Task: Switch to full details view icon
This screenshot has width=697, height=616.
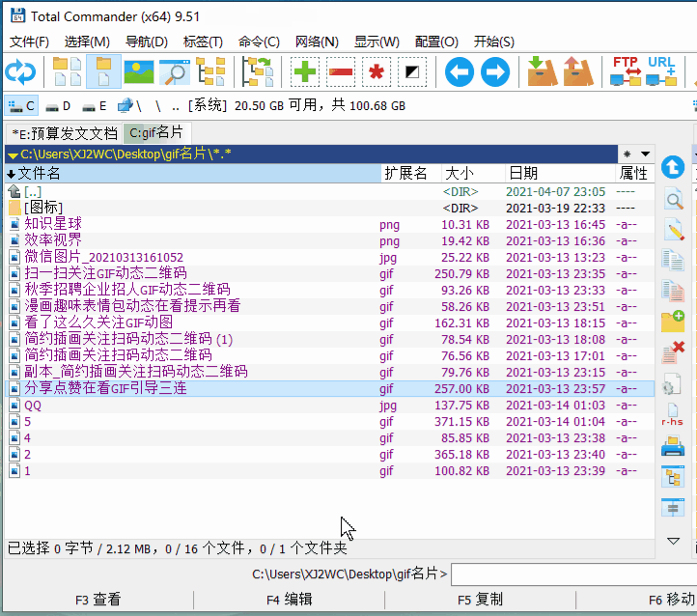Action: point(103,71)
